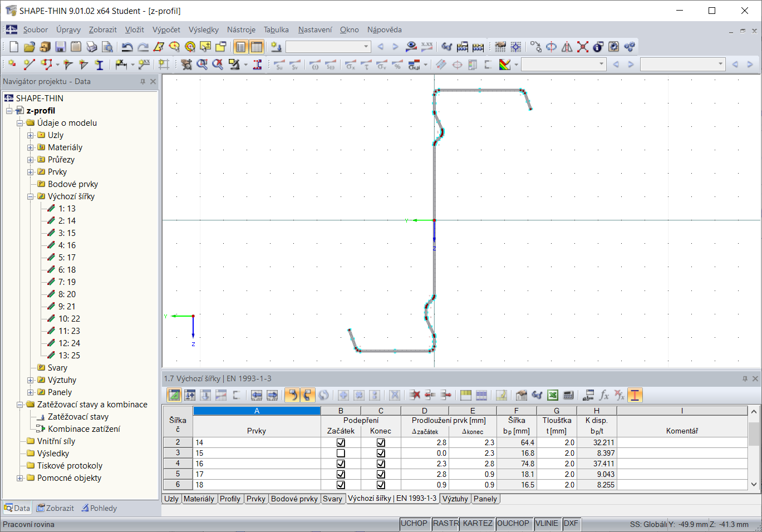The image size is (762, 532).
Task: Open model info with the 'i' sphere icon
Action: tap(598, 47)
